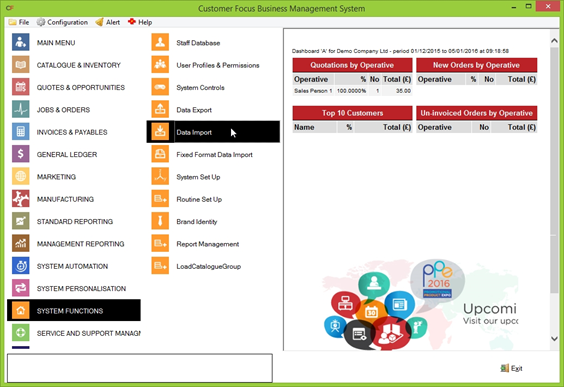Click the System Set Up icon
Screen dimensions: 564x387
click(160, 176)
